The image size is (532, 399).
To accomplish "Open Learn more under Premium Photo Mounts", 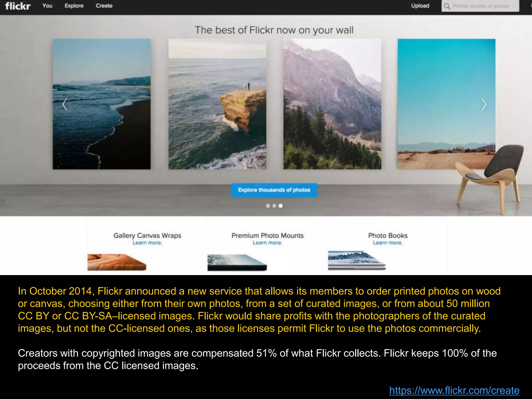I will (x=268, y=243).
